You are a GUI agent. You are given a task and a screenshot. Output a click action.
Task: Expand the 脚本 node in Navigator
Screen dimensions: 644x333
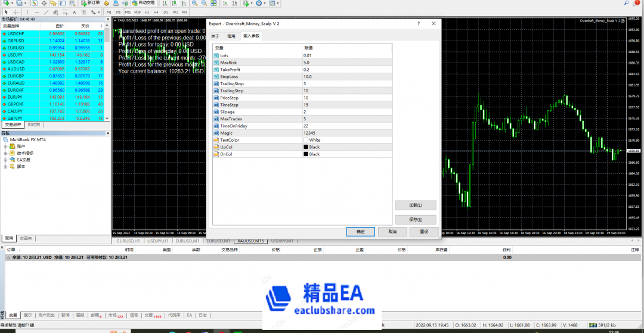[x=6, y=167]
